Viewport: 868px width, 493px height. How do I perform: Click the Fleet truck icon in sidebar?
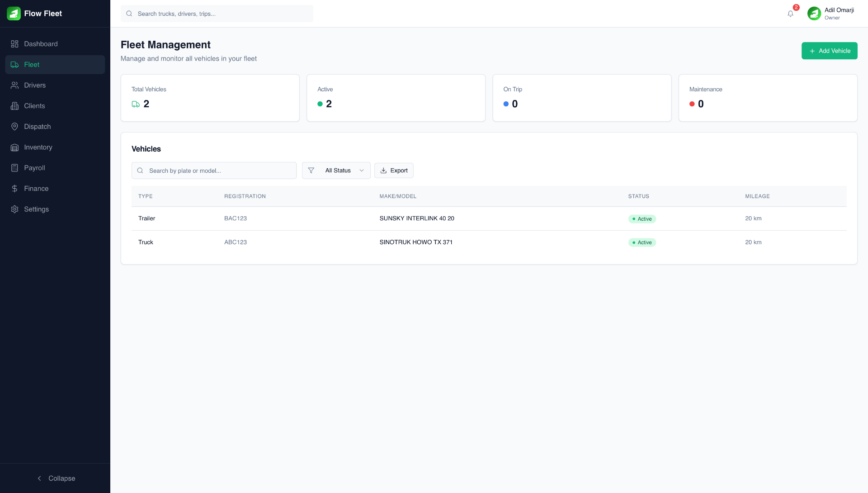tap(14, 65)
